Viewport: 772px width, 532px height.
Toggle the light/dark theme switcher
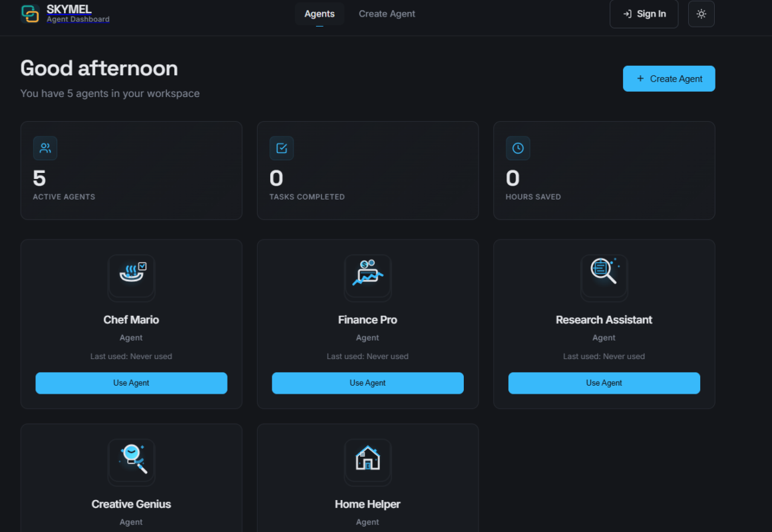[x=701, y=13]
